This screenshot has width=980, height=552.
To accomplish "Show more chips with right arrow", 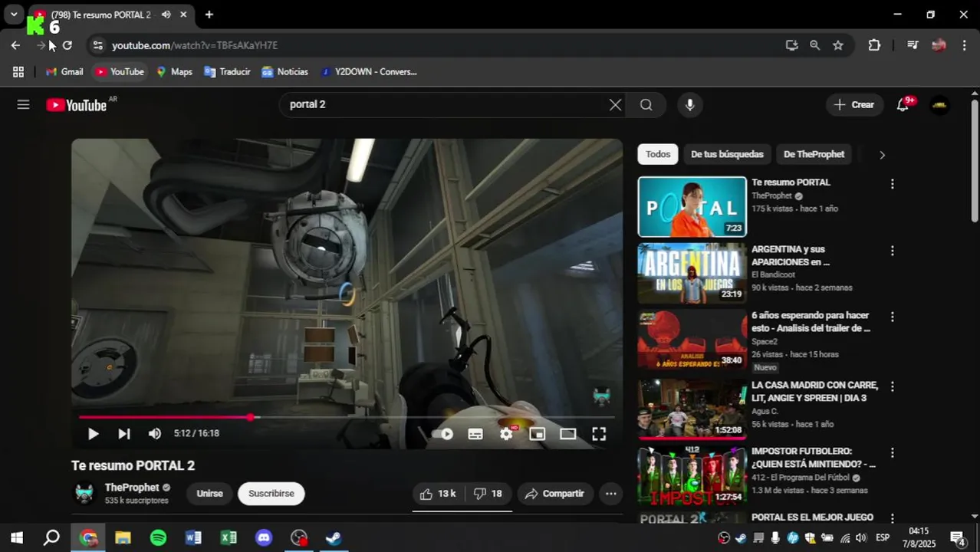I will pyautogui.click(x=882, y=155).
